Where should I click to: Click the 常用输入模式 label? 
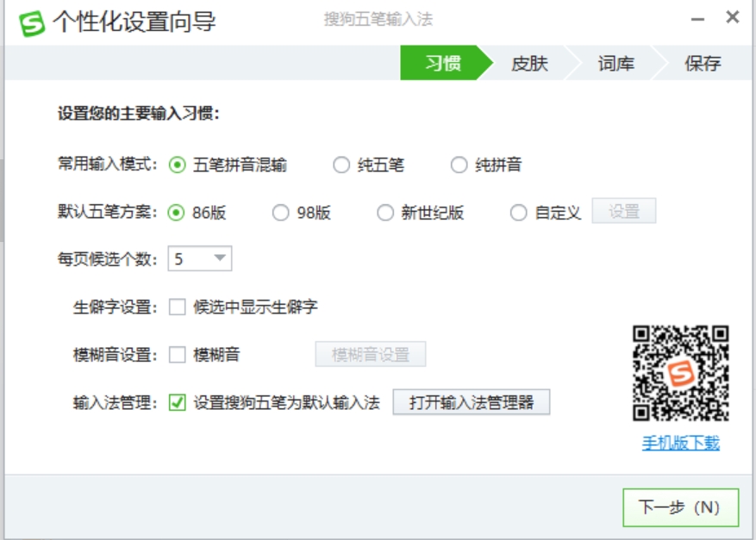tap(107, 164)
